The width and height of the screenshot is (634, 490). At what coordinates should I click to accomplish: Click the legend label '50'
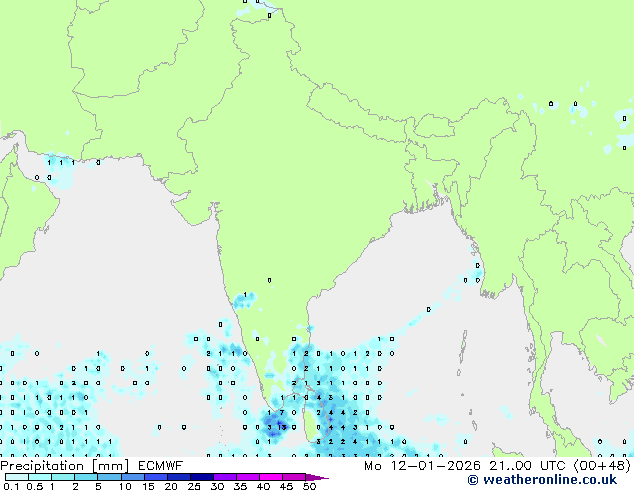[310, 486]
